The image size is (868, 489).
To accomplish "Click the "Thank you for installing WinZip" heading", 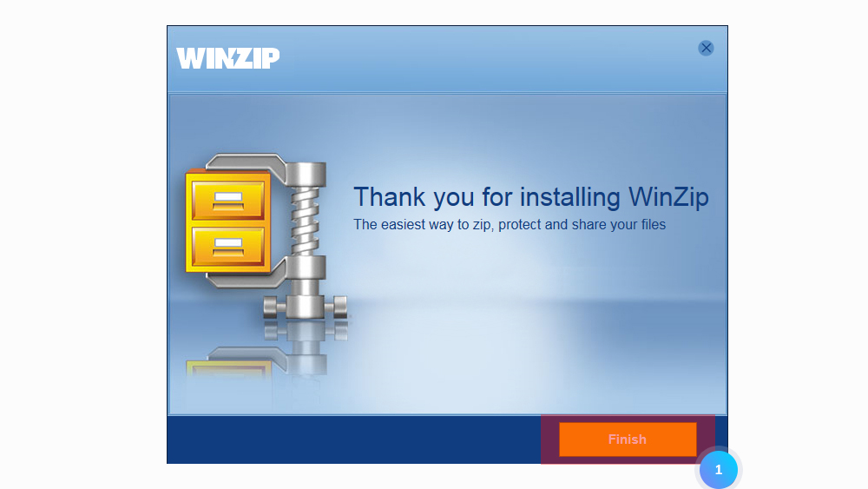I will [531, 197].
